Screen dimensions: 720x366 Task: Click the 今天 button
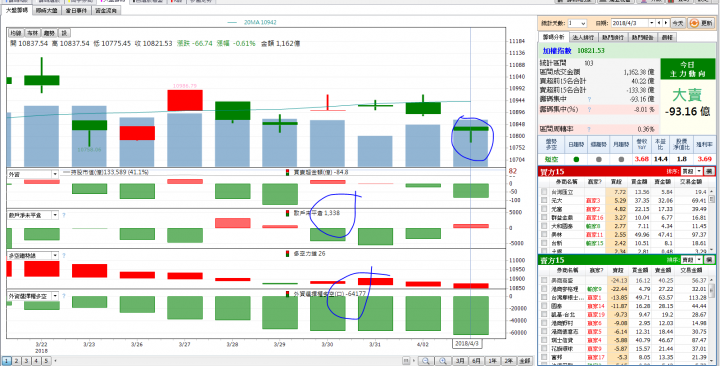(x=678, y=23)
